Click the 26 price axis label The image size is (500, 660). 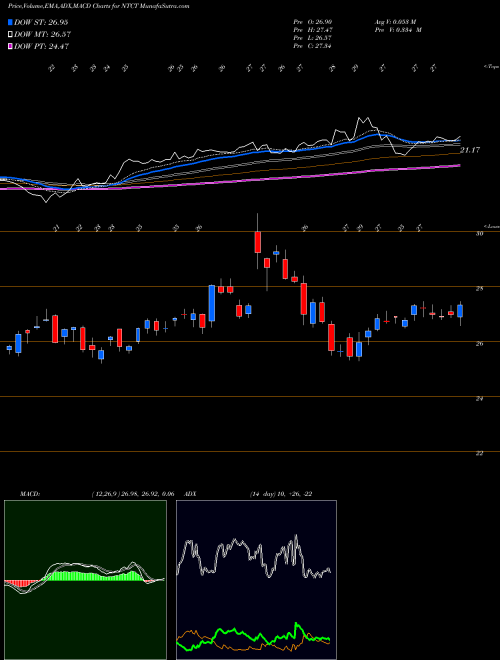479,344
